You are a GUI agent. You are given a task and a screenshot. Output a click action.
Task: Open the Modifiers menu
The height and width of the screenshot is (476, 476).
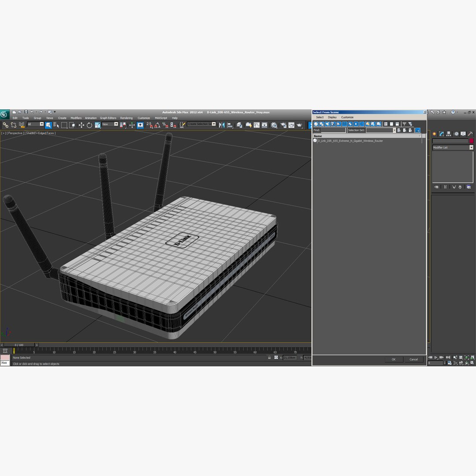(76, 118)
